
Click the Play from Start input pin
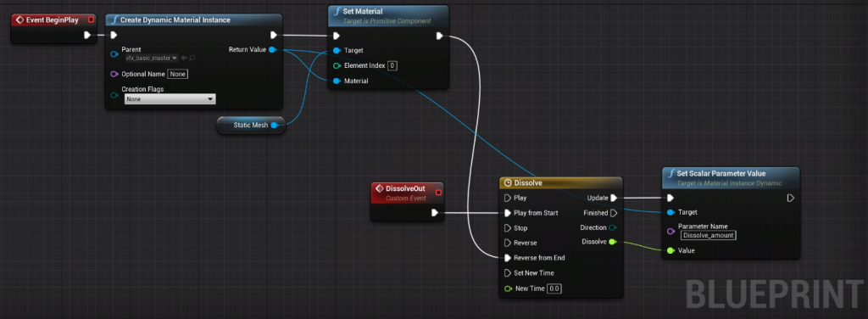click(509, 213)
